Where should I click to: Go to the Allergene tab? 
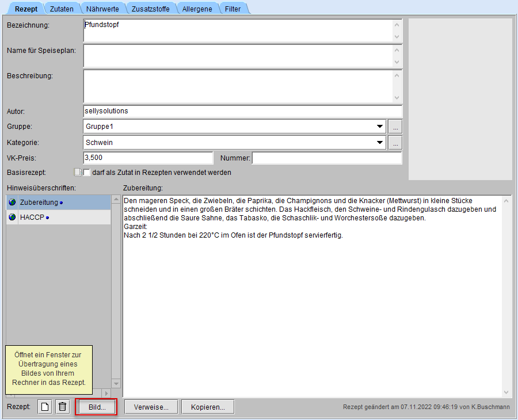197,9
